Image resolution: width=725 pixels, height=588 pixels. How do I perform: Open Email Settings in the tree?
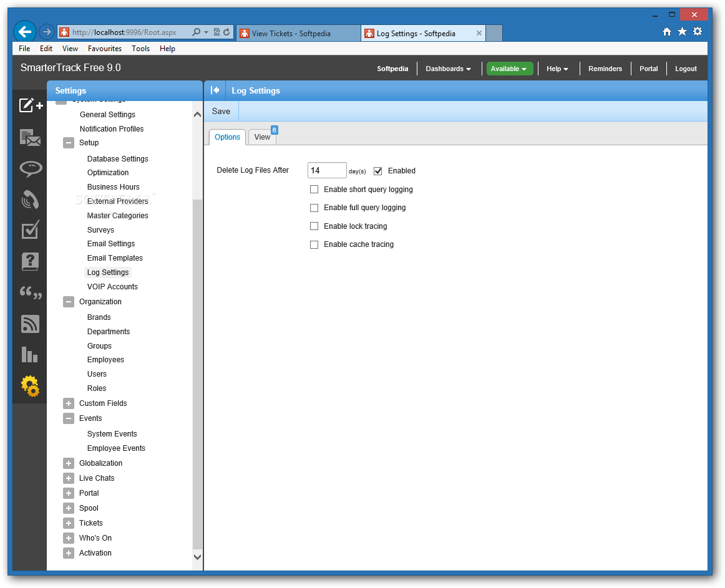pos(111,244)
